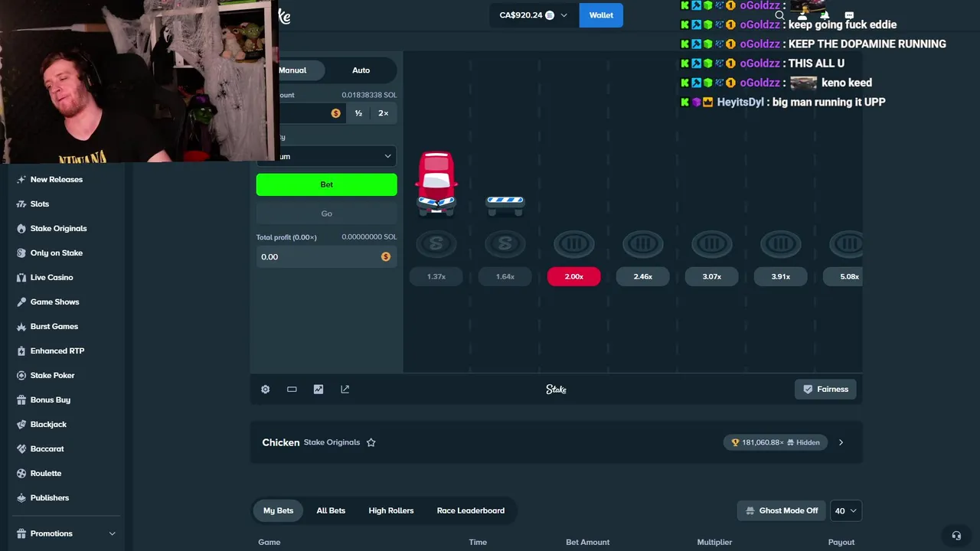The image size is (980, 551).
Task: Select the My Bets tab
Action: point(278,510)
